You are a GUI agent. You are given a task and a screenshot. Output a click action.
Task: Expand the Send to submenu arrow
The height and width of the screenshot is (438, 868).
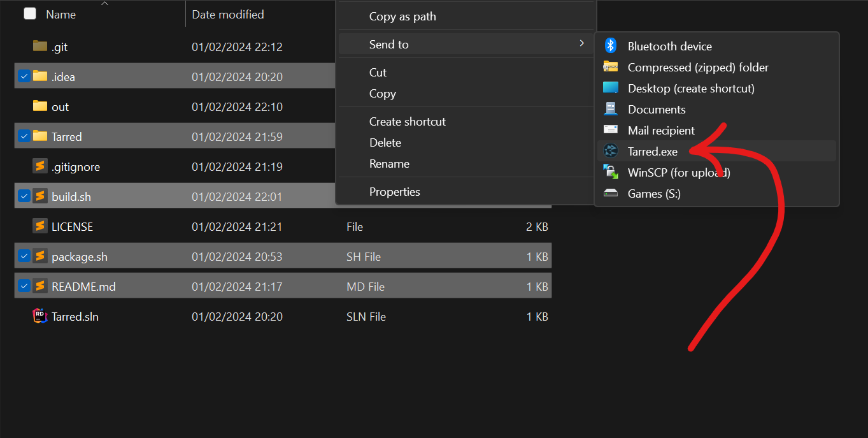coord(581,44)
